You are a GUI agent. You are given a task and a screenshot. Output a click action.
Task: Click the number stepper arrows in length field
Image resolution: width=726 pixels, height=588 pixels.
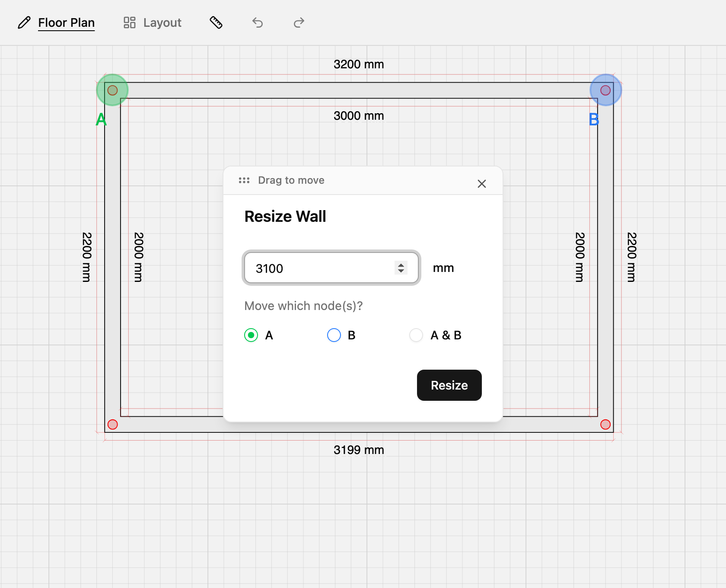click(401, 268)
